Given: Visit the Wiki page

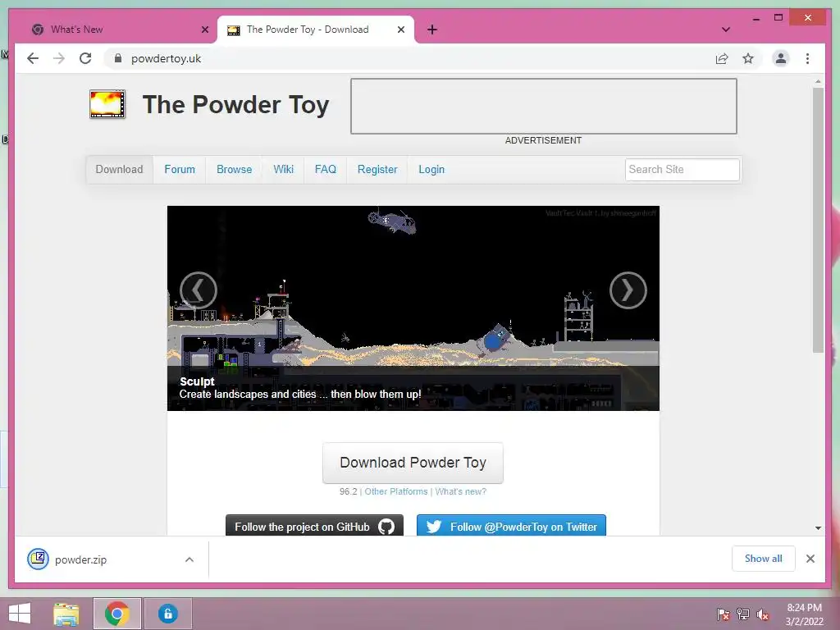Looking at the screenshot, I should point(283,169).
